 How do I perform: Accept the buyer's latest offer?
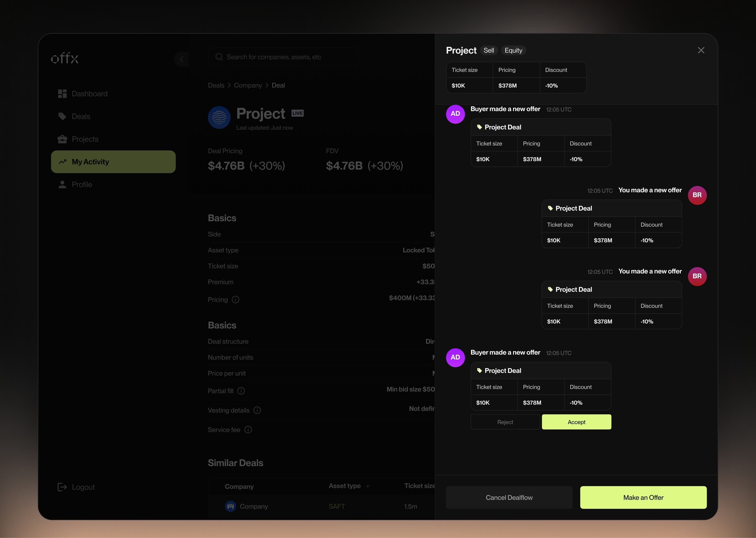(576, 422)
